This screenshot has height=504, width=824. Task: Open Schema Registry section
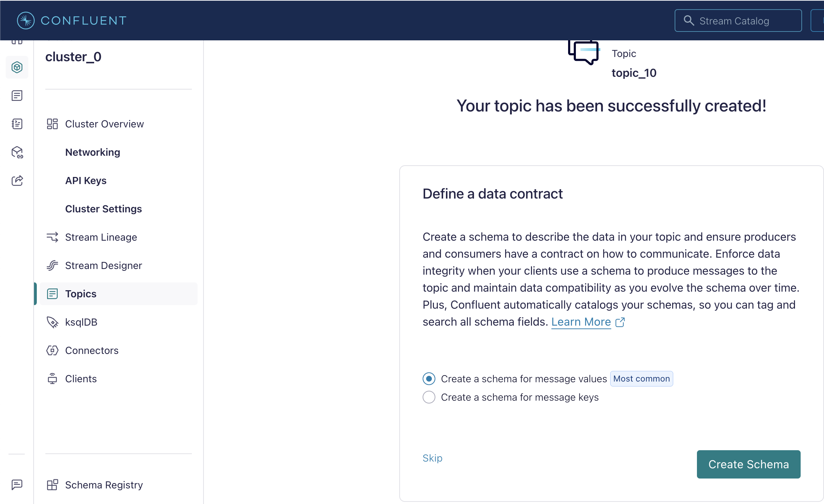point(104,485)
